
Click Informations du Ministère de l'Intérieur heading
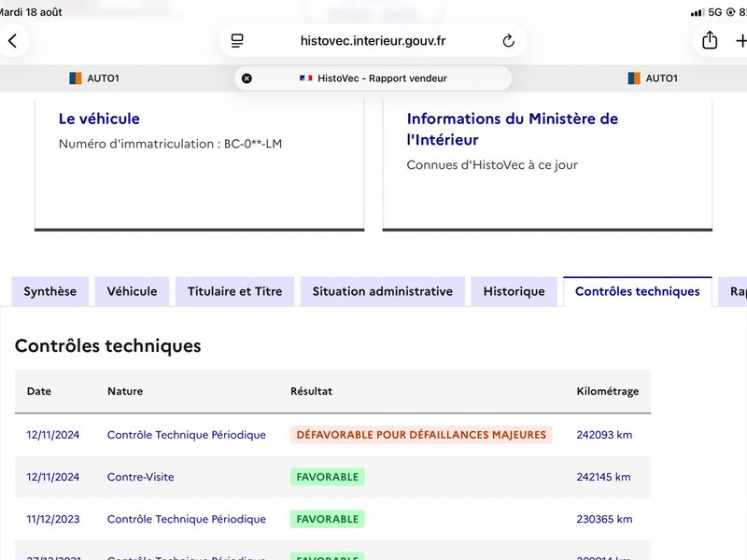[512, 129]
